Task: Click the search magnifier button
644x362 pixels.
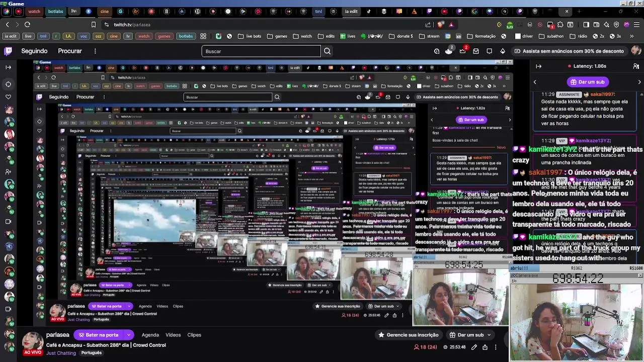Action: coord(327,51)
